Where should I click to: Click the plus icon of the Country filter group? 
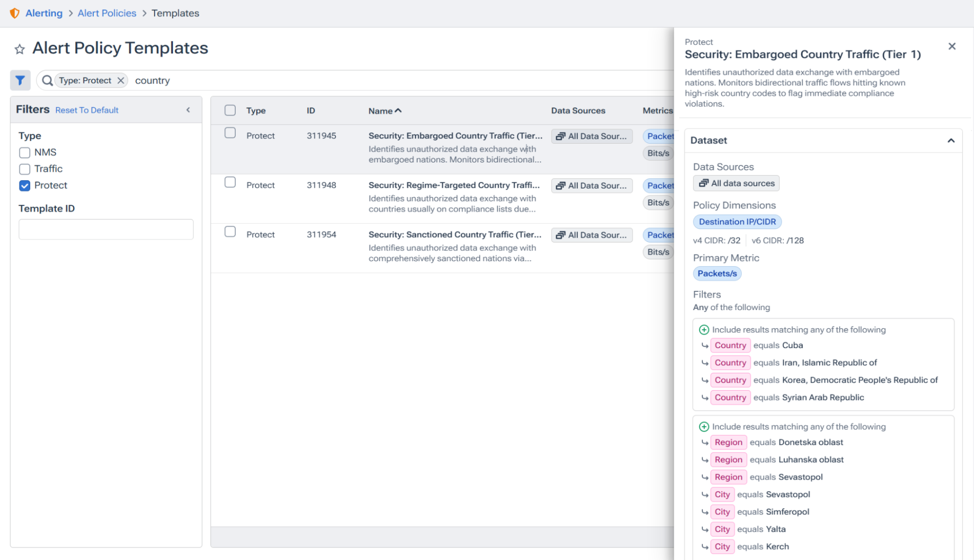click(x=704, y=330)
